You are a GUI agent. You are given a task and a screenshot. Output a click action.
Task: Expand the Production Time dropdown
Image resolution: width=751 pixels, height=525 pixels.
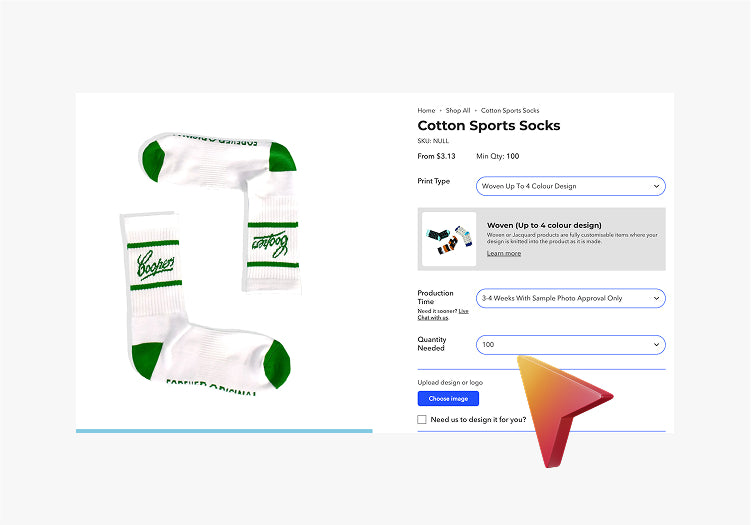click(570, 298)
